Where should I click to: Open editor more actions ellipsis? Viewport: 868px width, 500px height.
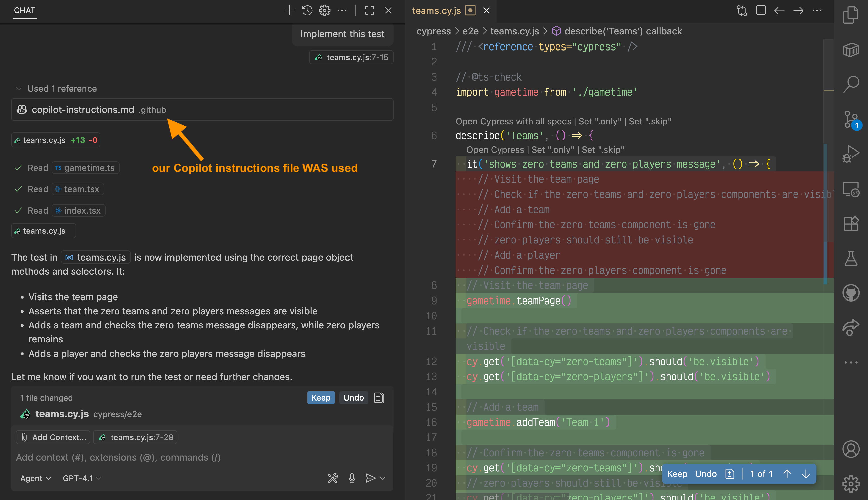point(817,11)
